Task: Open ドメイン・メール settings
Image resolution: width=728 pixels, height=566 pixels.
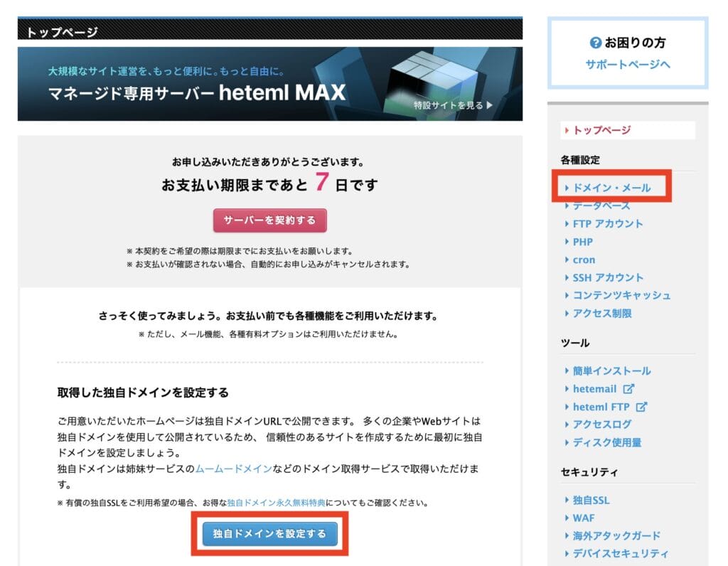Action: pyautogui.click(x=611, y=188)
